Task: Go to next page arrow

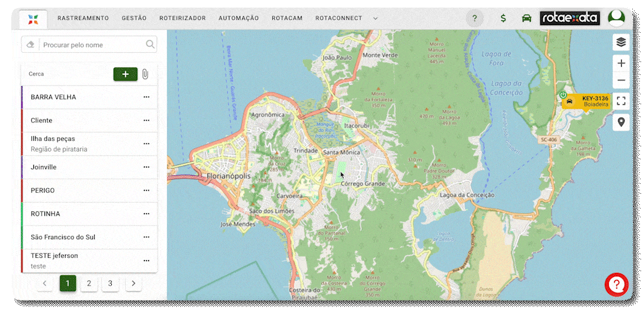Action: pyautogui.click(x=133, y=283)
